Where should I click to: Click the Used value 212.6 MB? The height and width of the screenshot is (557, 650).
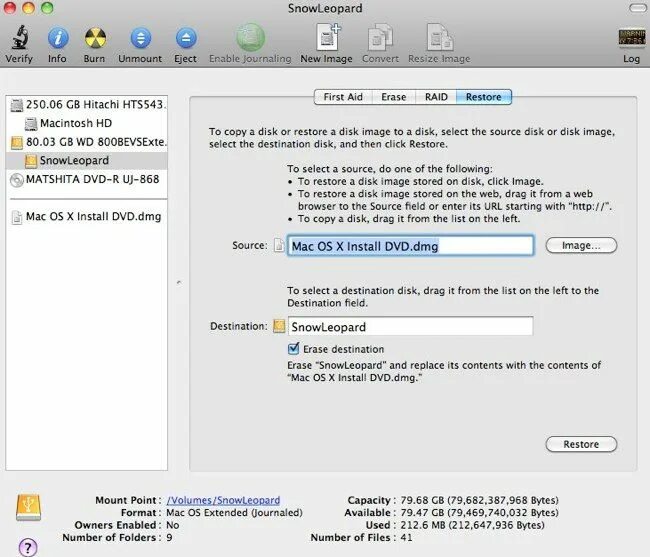click(472, 525)
